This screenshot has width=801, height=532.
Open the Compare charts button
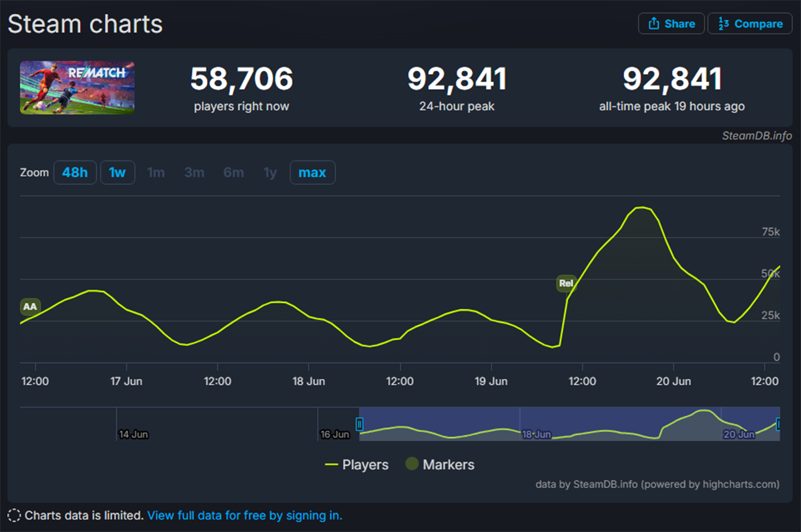click(750, 23)
